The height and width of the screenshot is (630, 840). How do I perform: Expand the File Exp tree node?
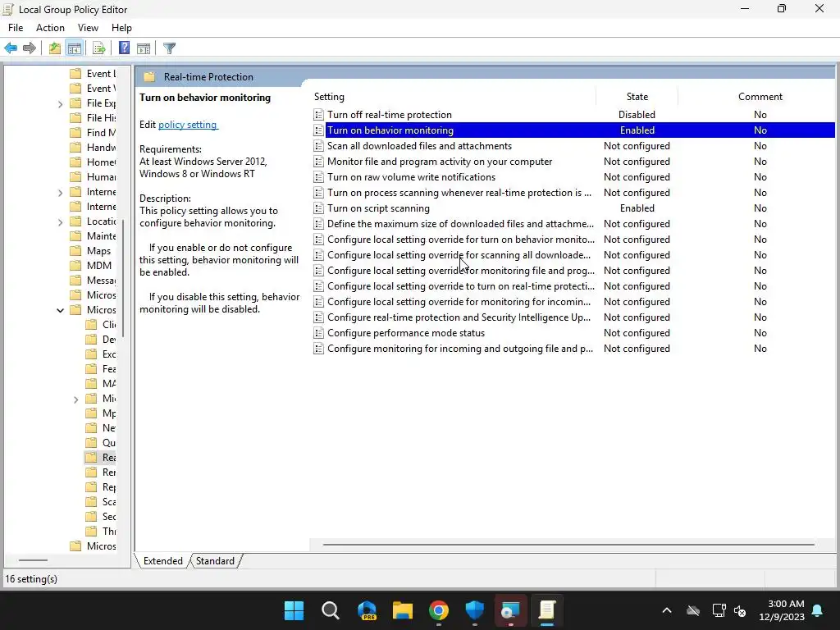pyautogui.click(x=60, y=104)
